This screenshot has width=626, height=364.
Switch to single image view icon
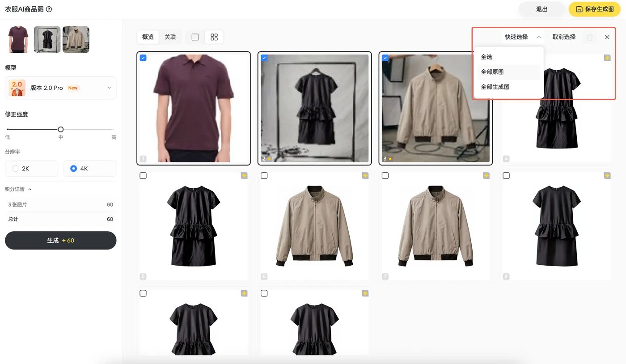(195, 37)
